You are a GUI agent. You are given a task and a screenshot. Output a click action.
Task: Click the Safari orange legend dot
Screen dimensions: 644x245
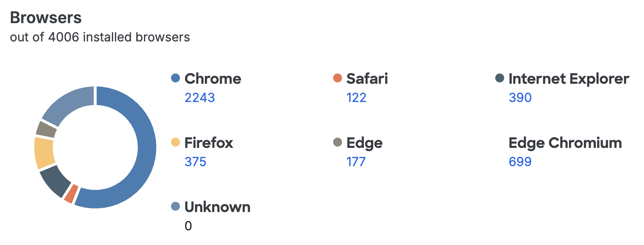[x=338, y=79]
